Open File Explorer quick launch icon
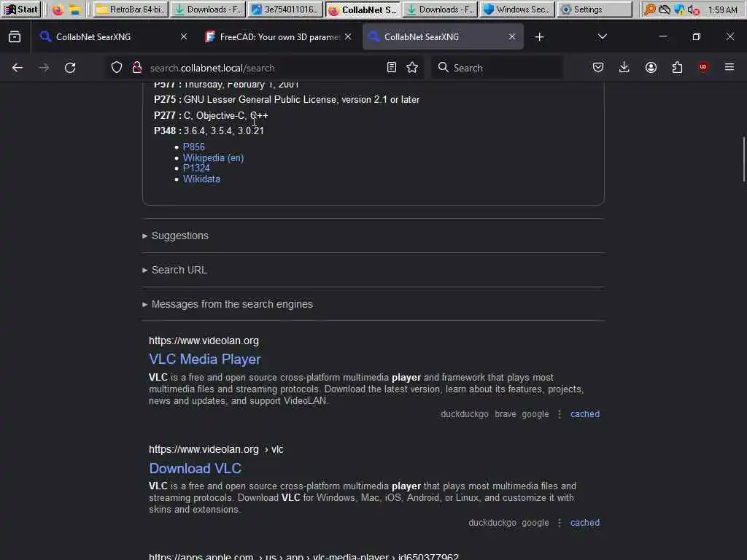The image size is (747, 560). [75, 9]
